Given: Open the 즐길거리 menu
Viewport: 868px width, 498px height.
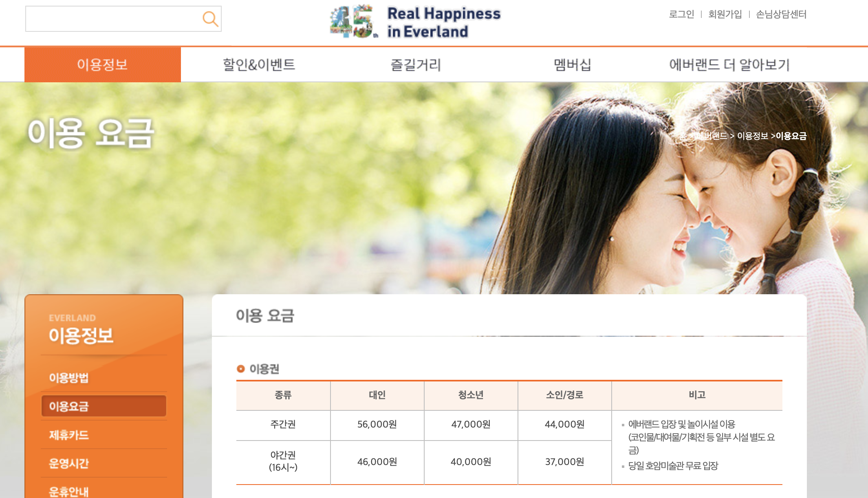Looking at the screenshot, I should pos(416,64).
